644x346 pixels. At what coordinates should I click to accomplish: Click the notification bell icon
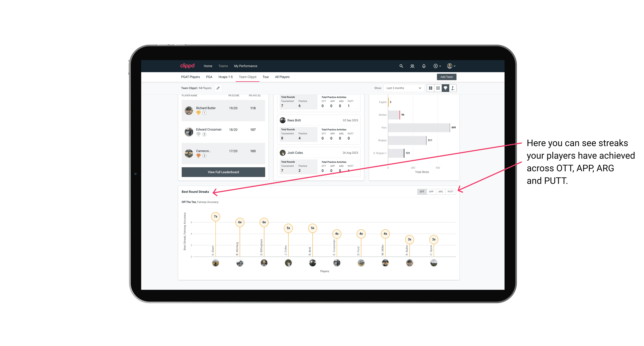(423, 66)
